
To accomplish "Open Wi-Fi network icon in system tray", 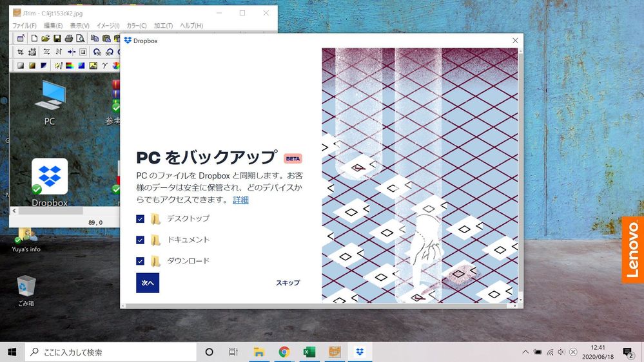I will tap(550, 352).
